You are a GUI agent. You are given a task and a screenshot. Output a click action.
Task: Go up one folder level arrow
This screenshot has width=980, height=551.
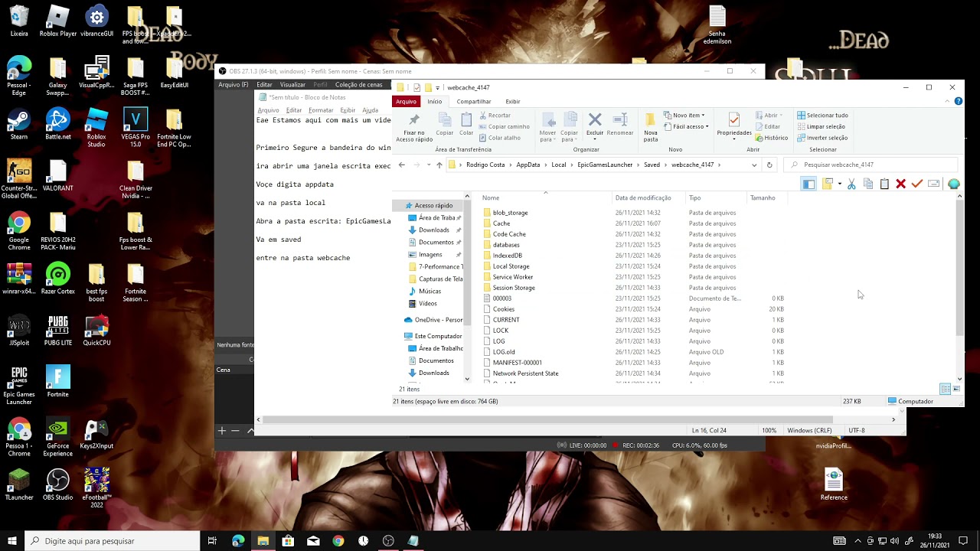coord(439,165)
